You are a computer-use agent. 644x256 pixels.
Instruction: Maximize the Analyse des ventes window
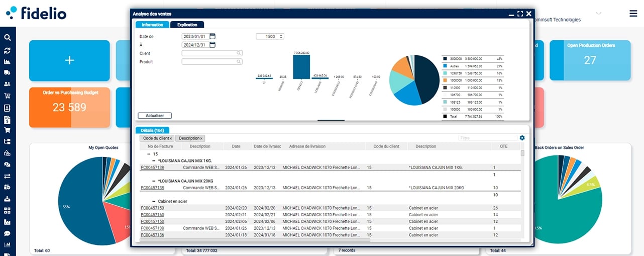(x=520, y=14)
